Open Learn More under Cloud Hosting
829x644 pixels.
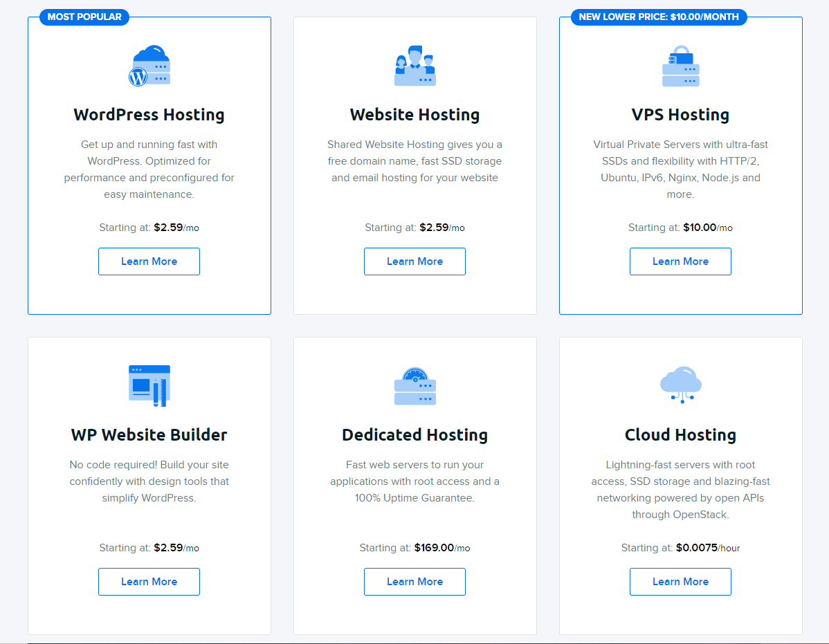[x=680, y=582]
